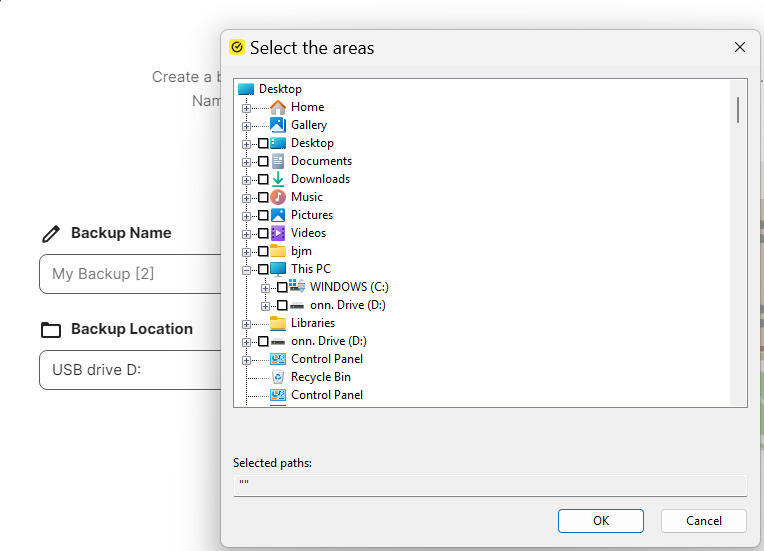Screen dimensions: 764x551
Task: Click the Downloads arrow icon
Action: (278, 179)
